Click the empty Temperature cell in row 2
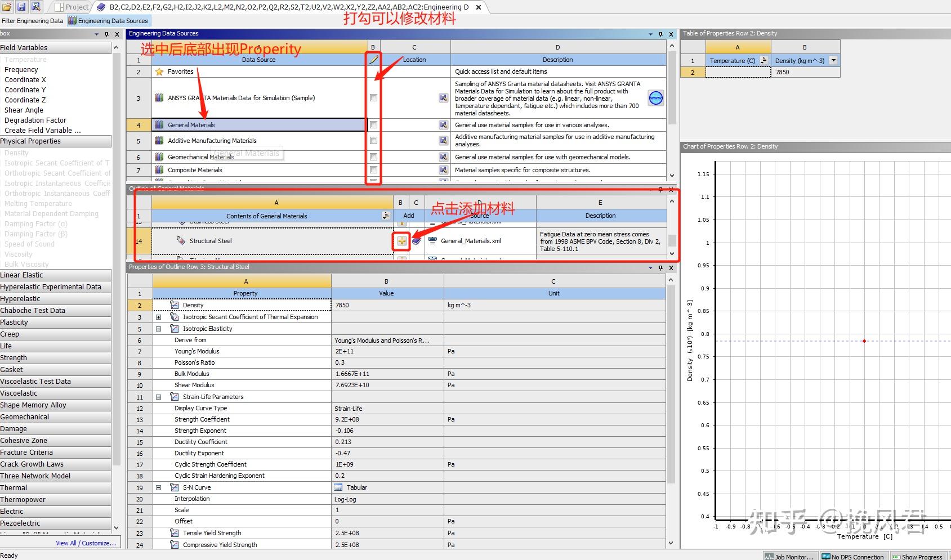 (x=738, y=72)
